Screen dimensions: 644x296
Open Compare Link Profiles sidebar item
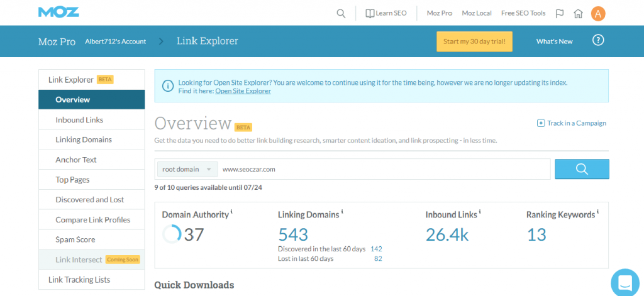(92, 219)
